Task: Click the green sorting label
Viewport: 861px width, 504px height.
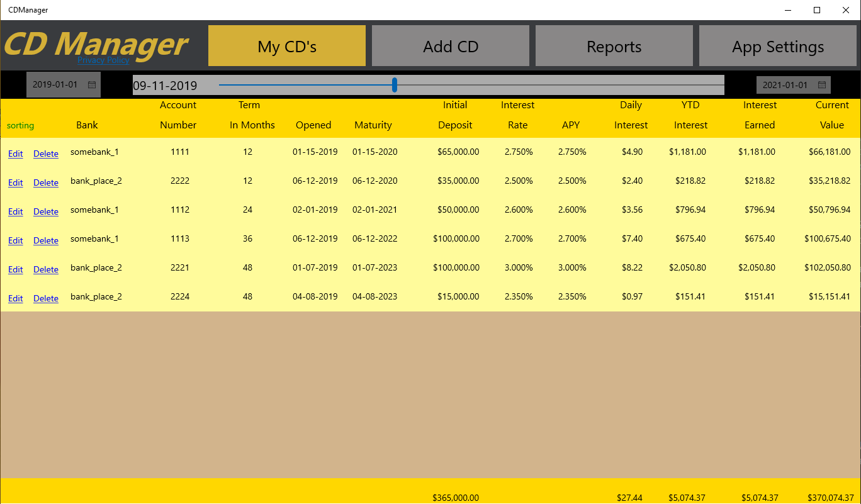Action: point(20,125)
